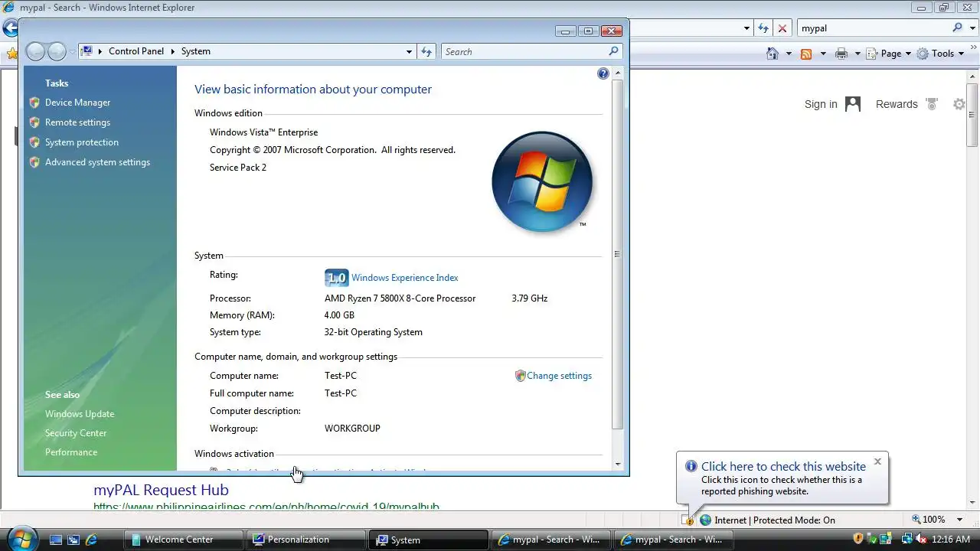Open the Tools menu
980x551 pixels.
(x=940, y=54)
